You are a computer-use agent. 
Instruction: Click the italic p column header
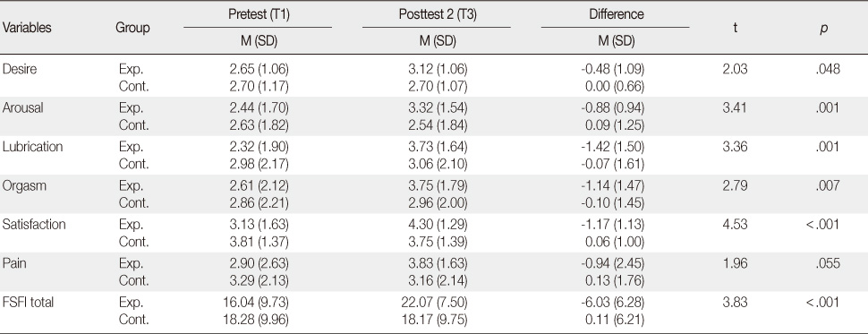coord(824,29)
